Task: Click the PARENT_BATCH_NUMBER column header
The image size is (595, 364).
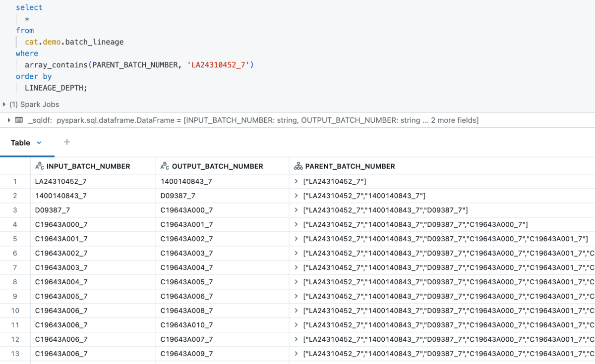Action: pos(350,166)
